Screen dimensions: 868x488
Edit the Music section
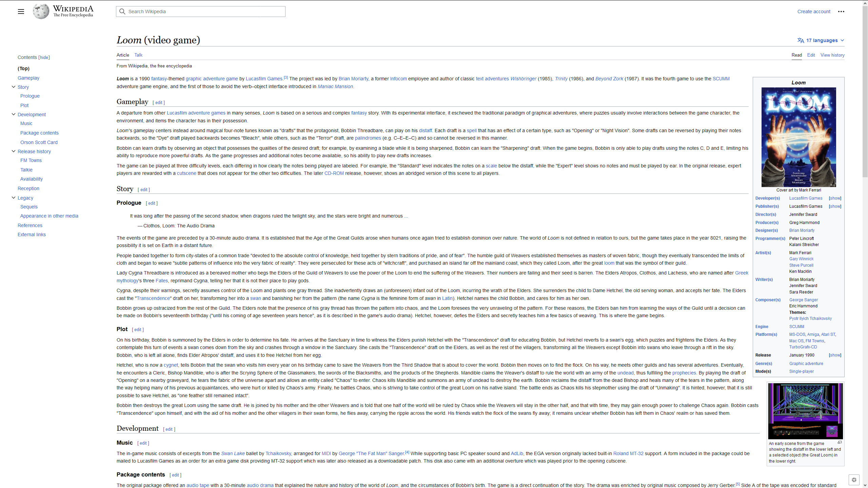pos(143,443)
